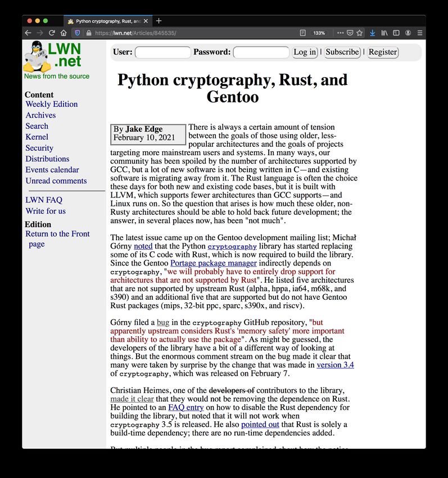Open the Write for us link

coord(46,211)
